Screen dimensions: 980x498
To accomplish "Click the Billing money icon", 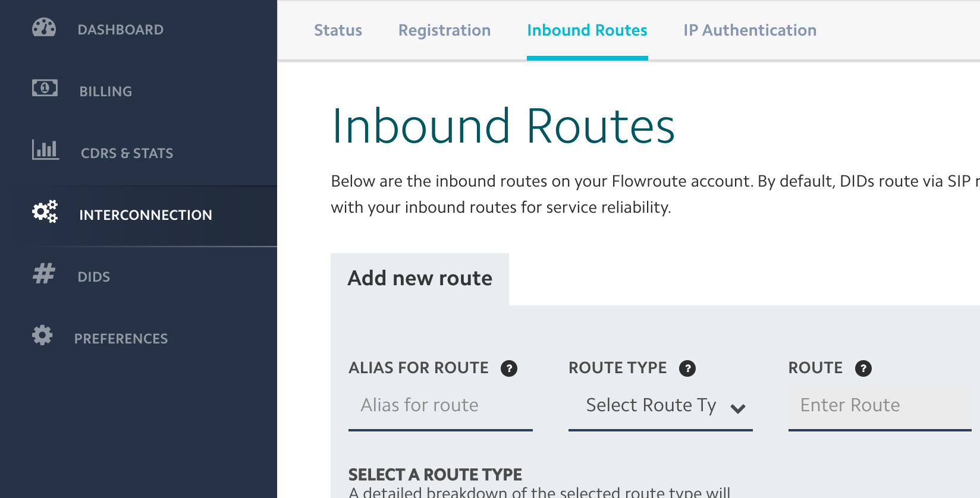I will [x=45, y=88].
